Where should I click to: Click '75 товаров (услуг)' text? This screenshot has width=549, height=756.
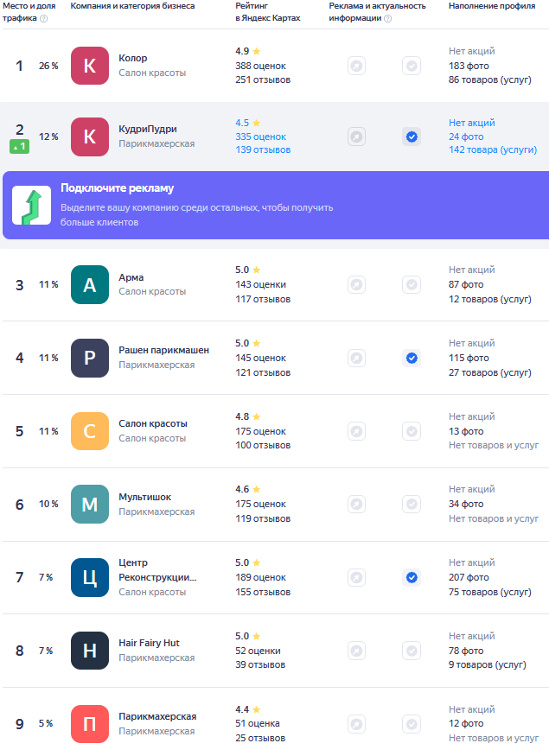[x=490, y=592]
